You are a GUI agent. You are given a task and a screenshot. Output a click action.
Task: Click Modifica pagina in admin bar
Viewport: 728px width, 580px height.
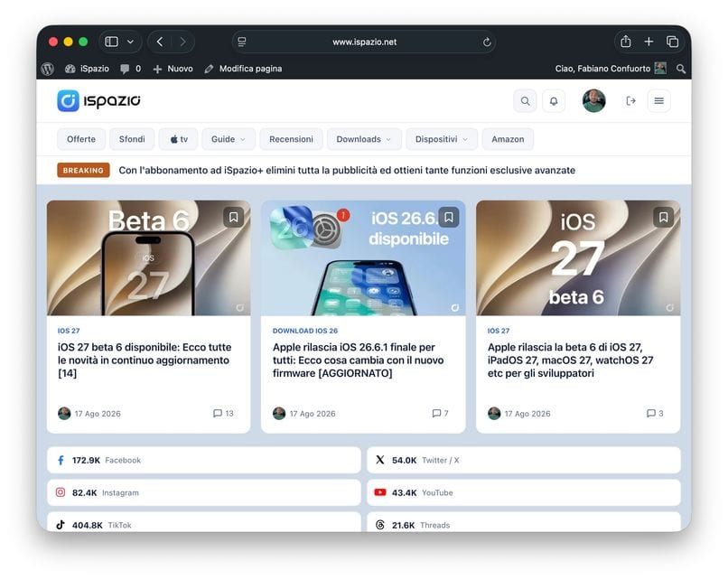point(243,69)
